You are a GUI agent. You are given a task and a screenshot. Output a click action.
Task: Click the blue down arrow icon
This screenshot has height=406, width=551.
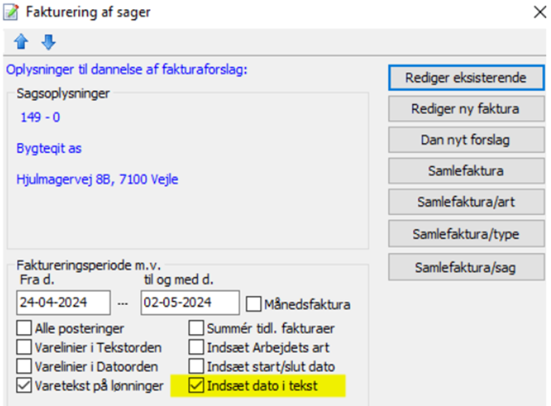48,42
